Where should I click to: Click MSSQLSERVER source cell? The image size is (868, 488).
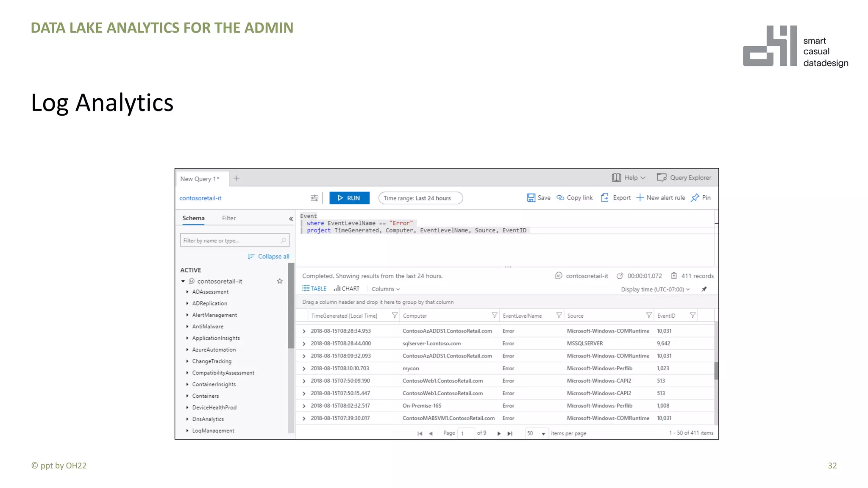tap(585, 344)
